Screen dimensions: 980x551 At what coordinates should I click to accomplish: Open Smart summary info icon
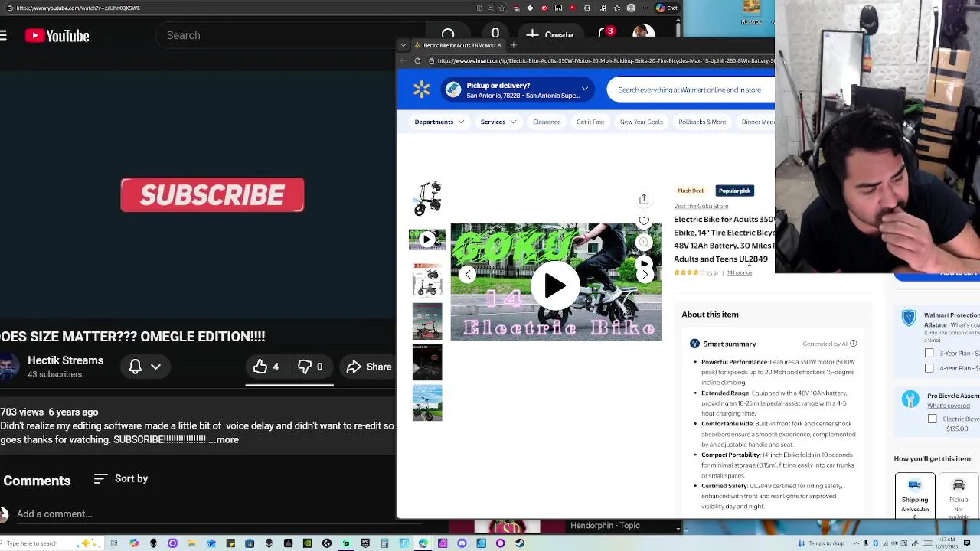click(x=853, y=344)
